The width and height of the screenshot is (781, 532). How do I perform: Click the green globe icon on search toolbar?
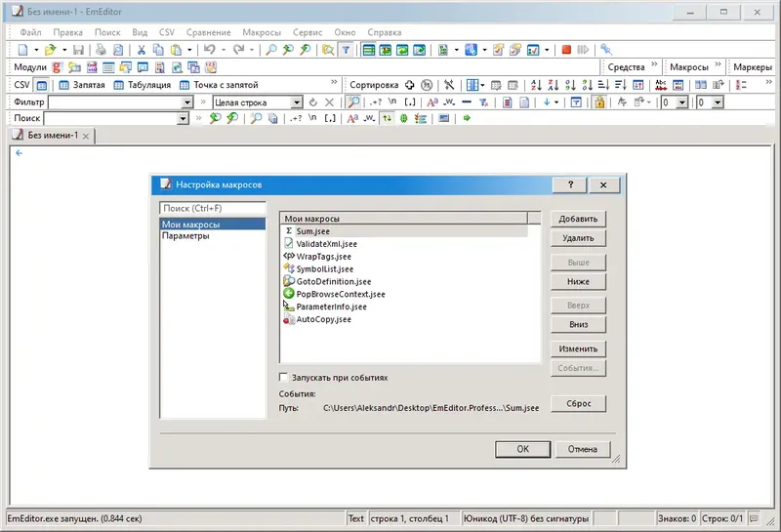pos(403,118)
